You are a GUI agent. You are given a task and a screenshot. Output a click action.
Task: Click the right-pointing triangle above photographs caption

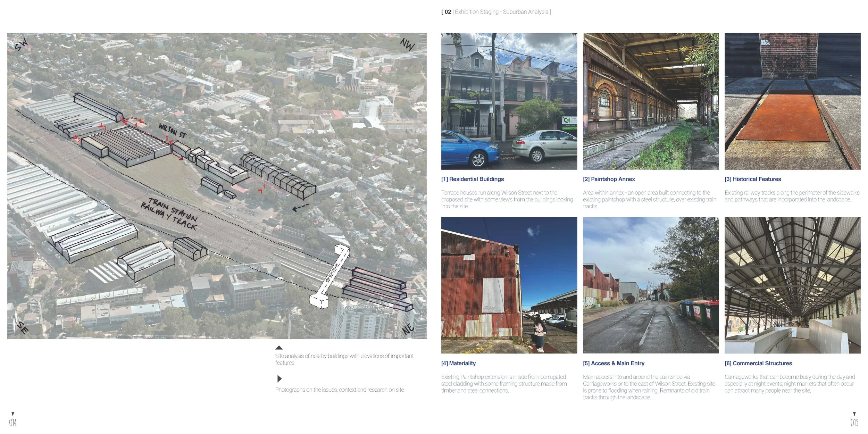[x=279, y=378]
